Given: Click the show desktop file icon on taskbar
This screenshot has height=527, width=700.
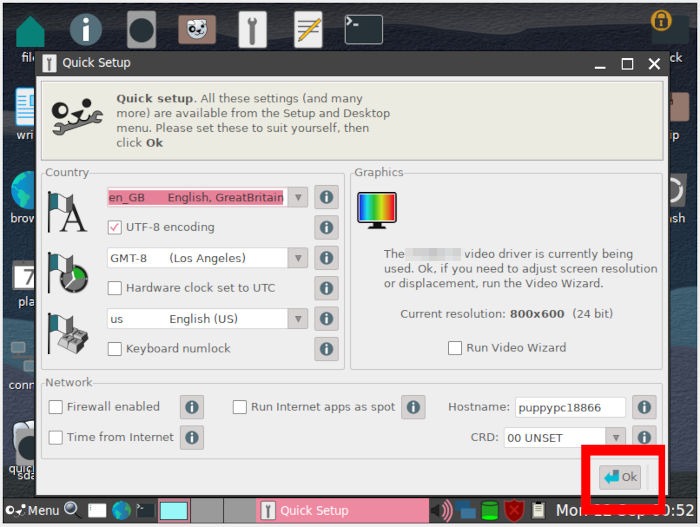Looking at the screenshot, I should click(x=97, y=510).
